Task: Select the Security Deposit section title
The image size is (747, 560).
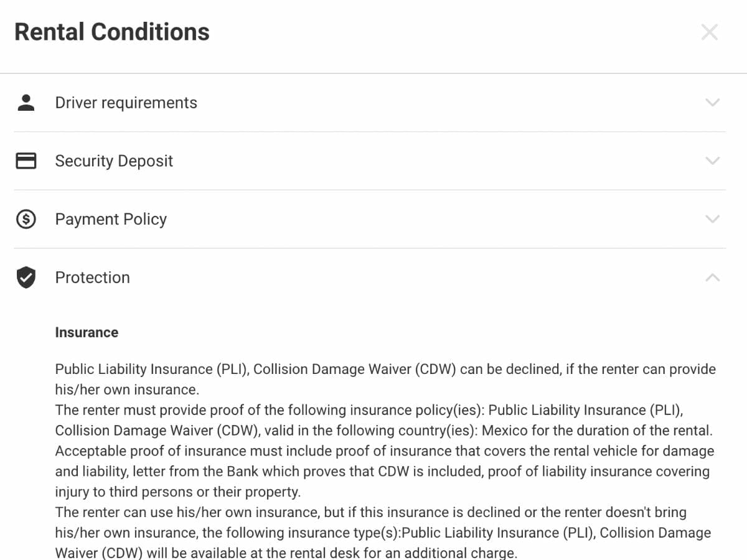Action: 114,161
